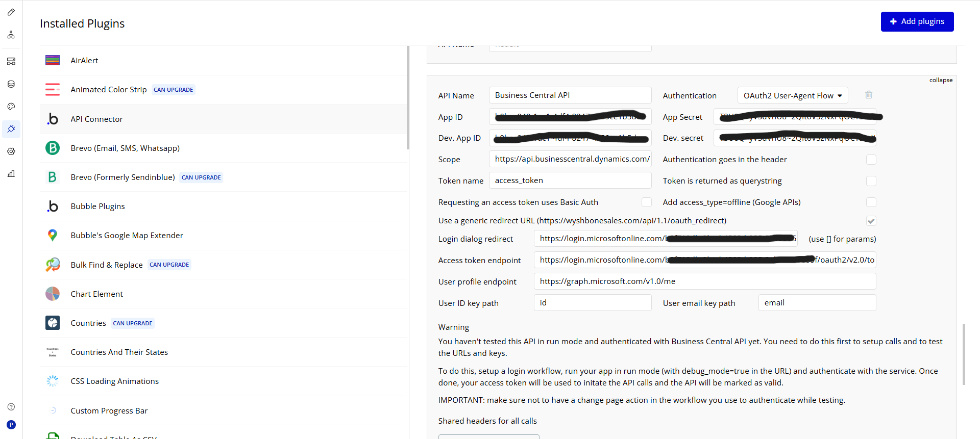Collapse the Business Central API section
Image resolution: width=980 pixels, height=439 pixels.
pyautogui.click(x=941, y=80)
